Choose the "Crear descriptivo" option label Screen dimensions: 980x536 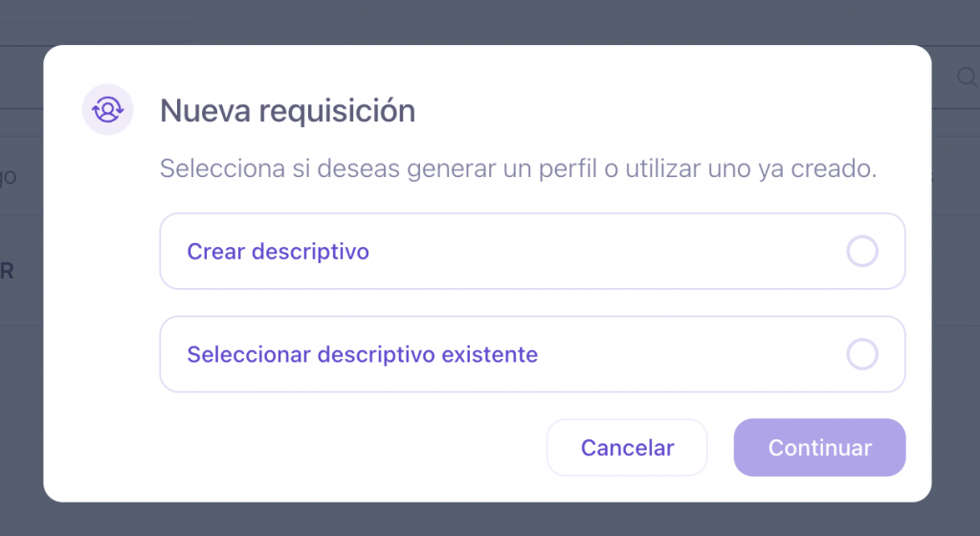coord(278,252)
